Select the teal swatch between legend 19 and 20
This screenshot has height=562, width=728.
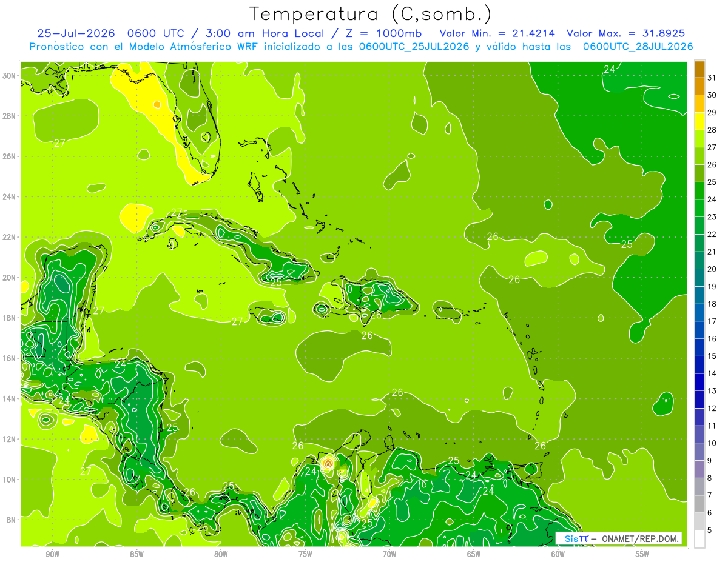click(x=699, y=277)
